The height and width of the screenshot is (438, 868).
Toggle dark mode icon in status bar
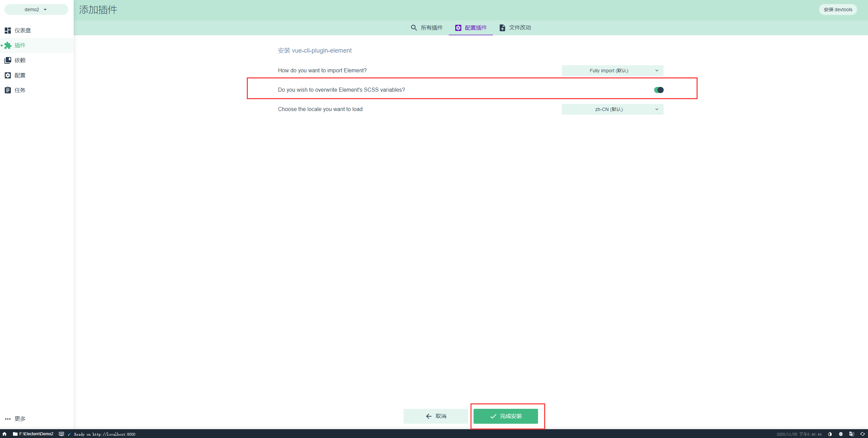[x=830, y=434]
